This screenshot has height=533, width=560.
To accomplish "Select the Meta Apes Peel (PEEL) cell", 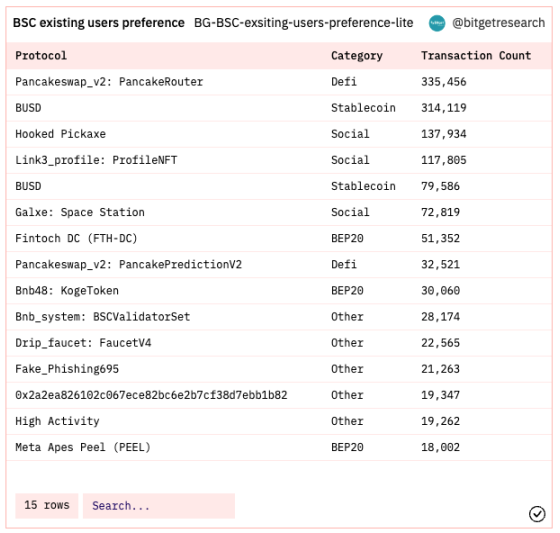I will (83, 447).
